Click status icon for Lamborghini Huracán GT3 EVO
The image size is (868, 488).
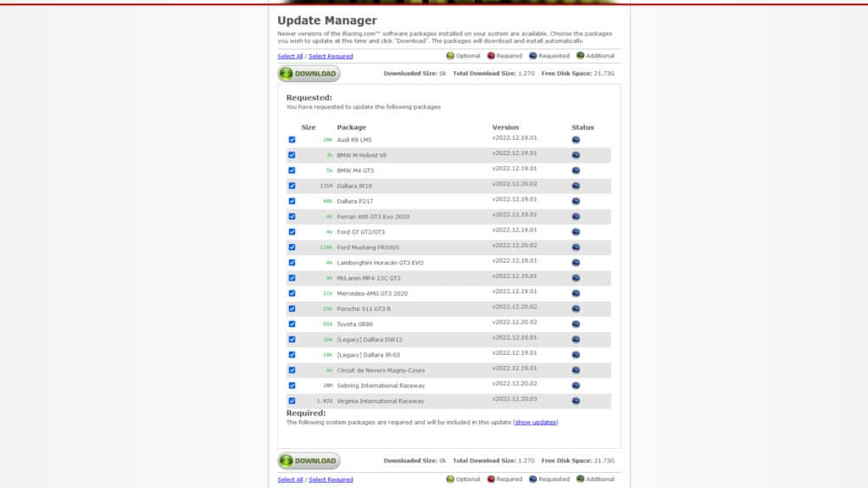point(576,263)
